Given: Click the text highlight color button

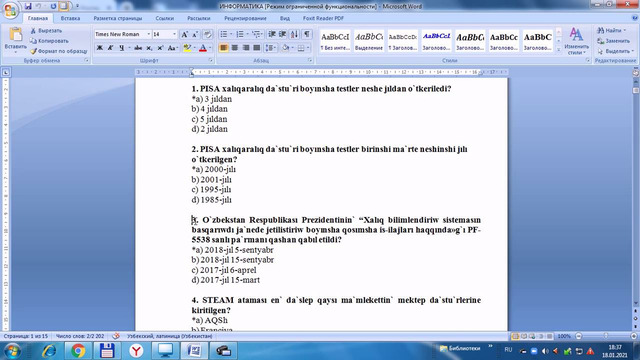Looking at the screenshot, I should coord(187,48).
